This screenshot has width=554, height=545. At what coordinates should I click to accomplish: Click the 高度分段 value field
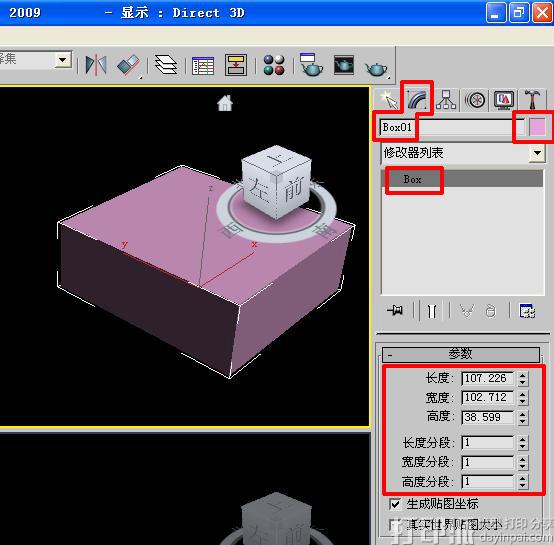coord(488,481)
